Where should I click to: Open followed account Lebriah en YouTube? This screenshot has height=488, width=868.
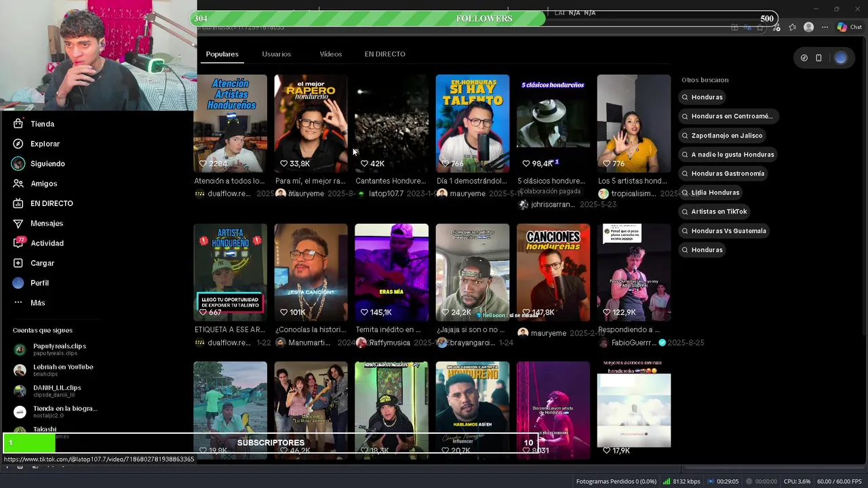point(54,370)
